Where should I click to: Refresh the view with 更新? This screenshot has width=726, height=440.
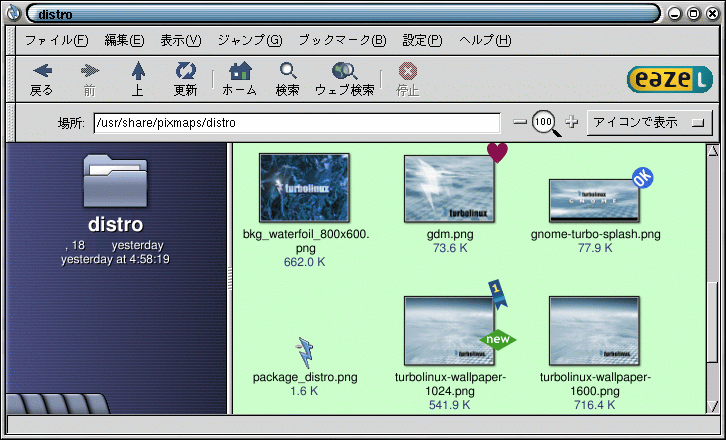[185, 80]
